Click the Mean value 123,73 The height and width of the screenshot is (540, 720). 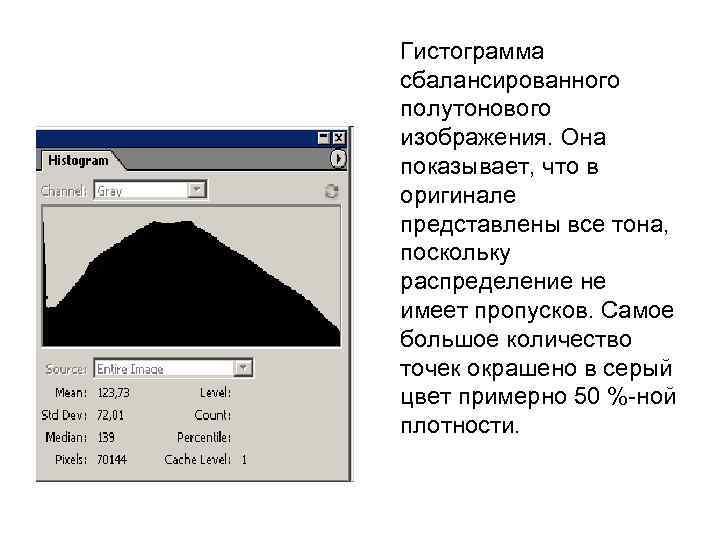pos(113,393)
